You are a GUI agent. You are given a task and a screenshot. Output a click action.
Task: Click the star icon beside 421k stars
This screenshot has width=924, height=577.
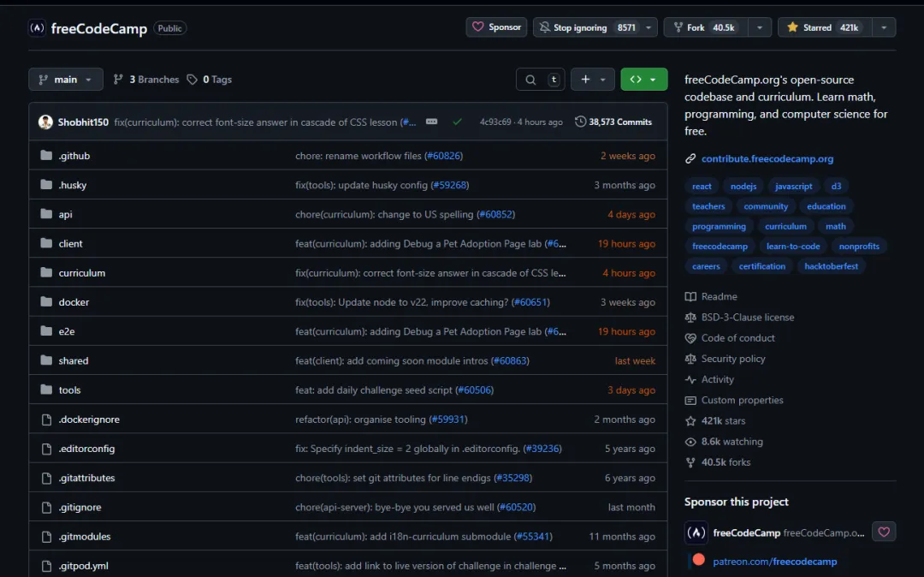(x=690, y=421)
